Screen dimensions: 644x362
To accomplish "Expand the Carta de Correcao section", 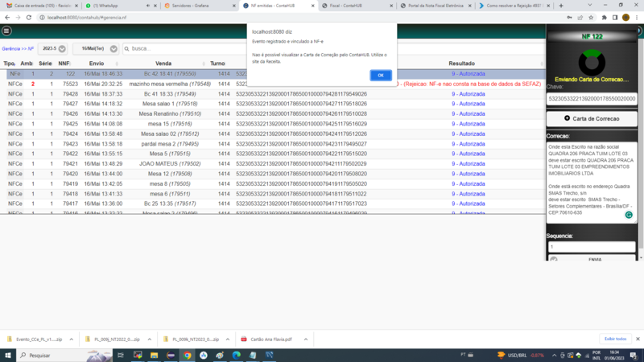I will (592, 118).
